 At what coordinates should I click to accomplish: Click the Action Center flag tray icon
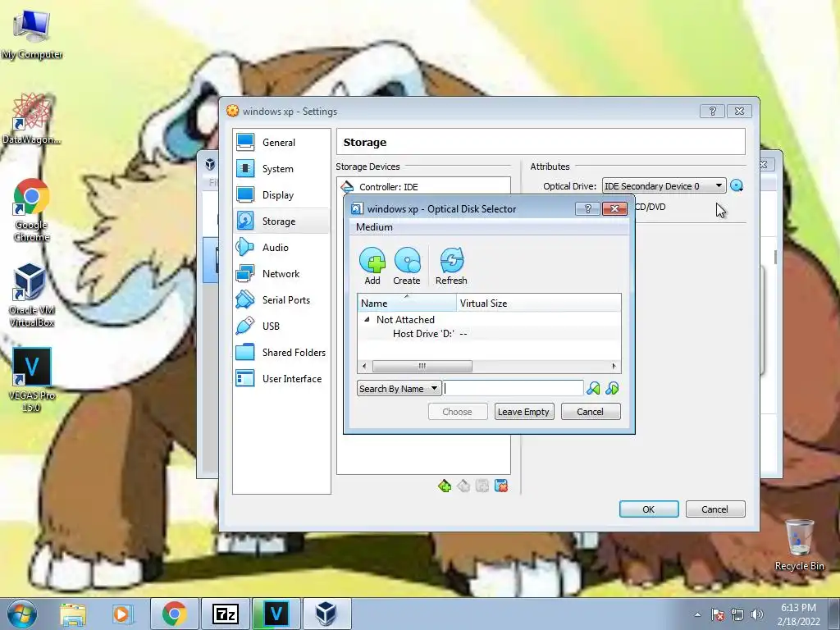pyautogui.click(x=718, y=614)
